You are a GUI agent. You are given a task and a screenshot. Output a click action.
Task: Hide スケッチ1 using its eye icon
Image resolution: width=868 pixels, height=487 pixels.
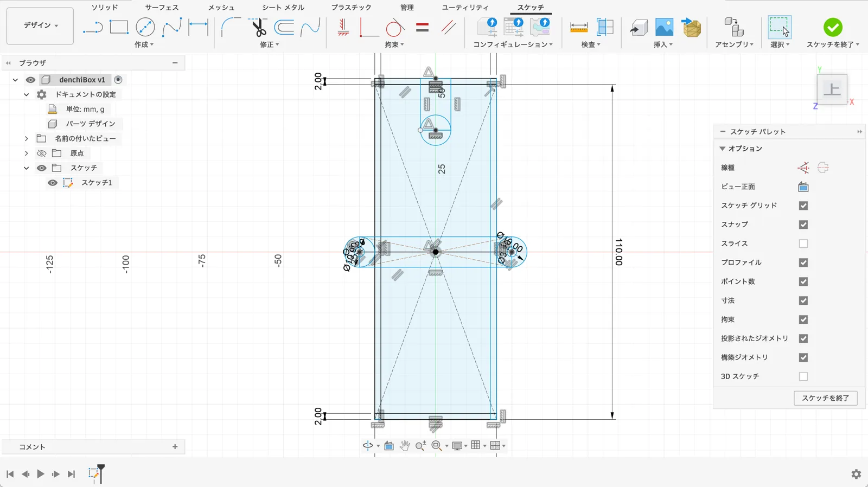tap(52, 183)
